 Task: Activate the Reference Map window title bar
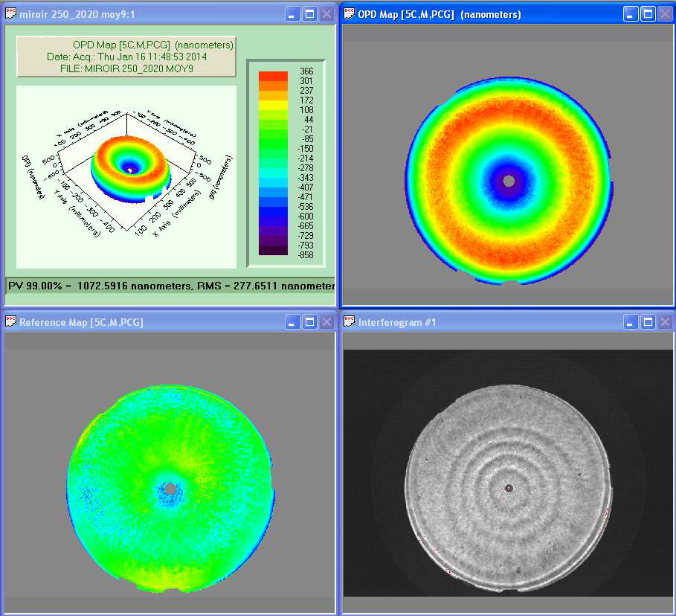click(x=149, y=321)
